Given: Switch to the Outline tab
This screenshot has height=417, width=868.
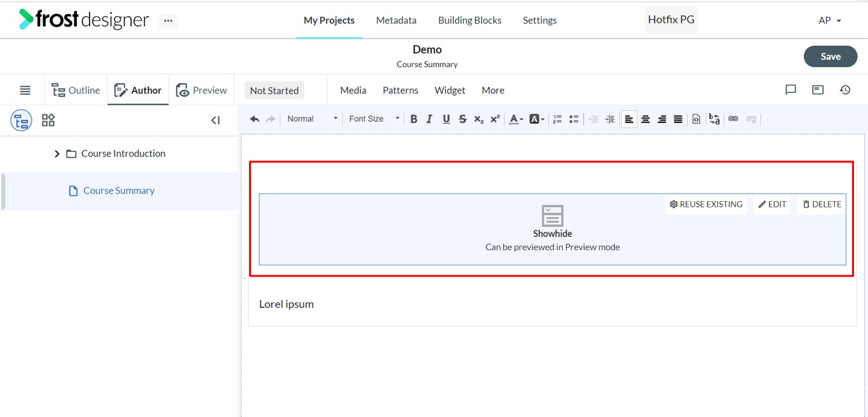Looking at the screenshot, I should click(x=76, y=90).
